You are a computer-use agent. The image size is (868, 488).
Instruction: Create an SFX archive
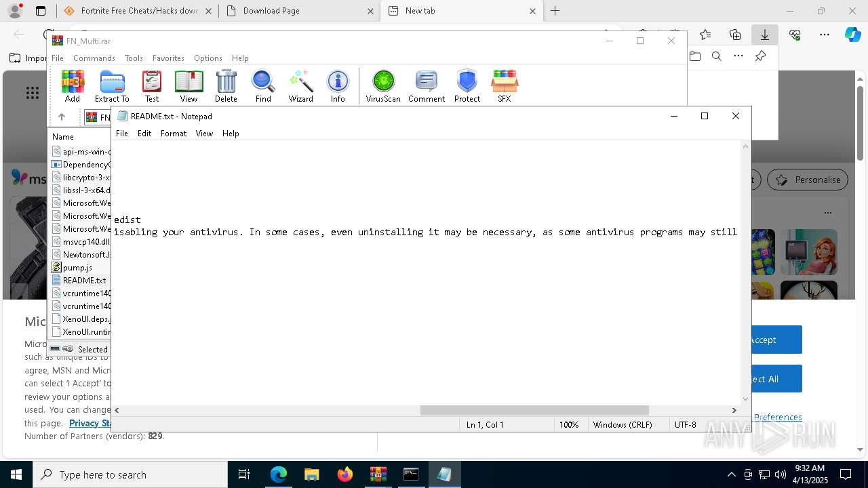[x=505, y=86]
